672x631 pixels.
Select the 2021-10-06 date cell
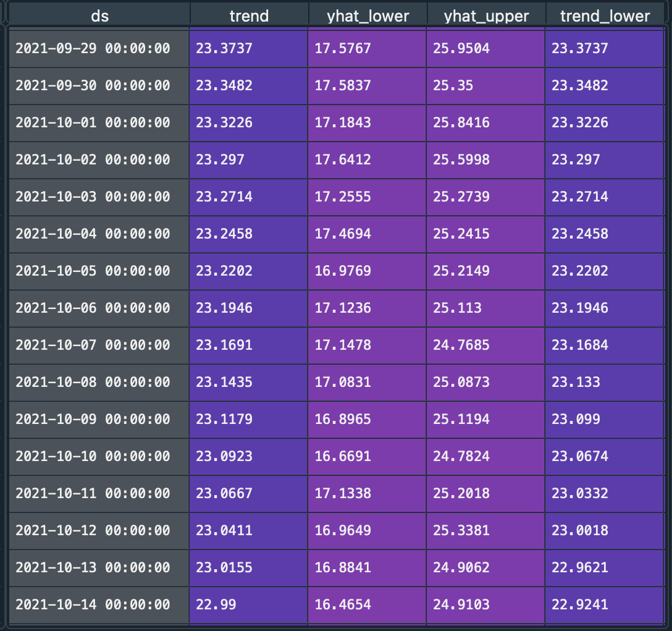(93, 308)
